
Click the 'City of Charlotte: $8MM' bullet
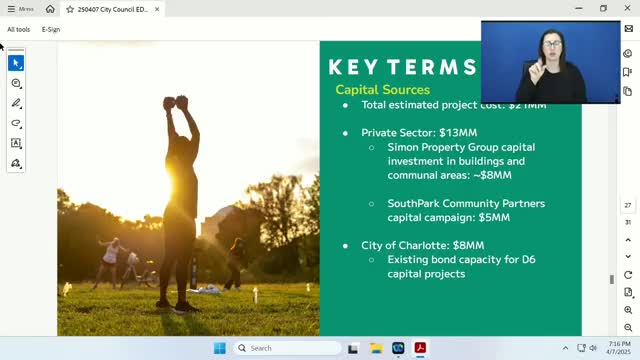click(422, 245)
